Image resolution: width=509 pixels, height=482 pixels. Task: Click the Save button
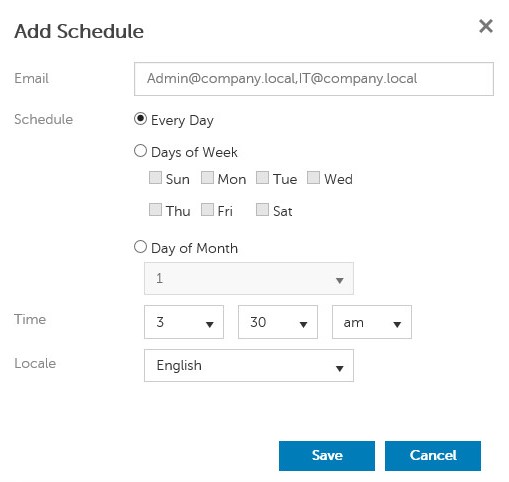[327, 456]
